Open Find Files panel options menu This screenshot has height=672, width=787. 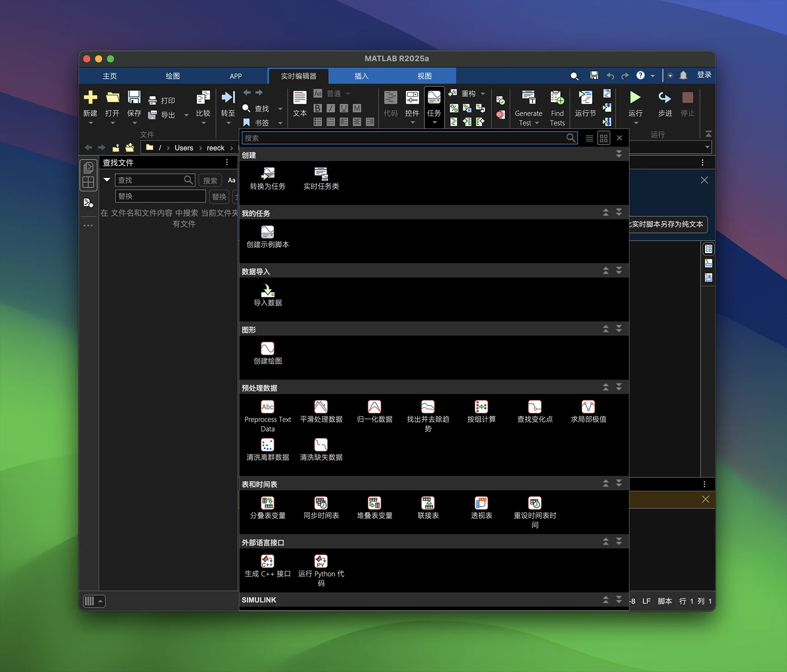[227, 163]
